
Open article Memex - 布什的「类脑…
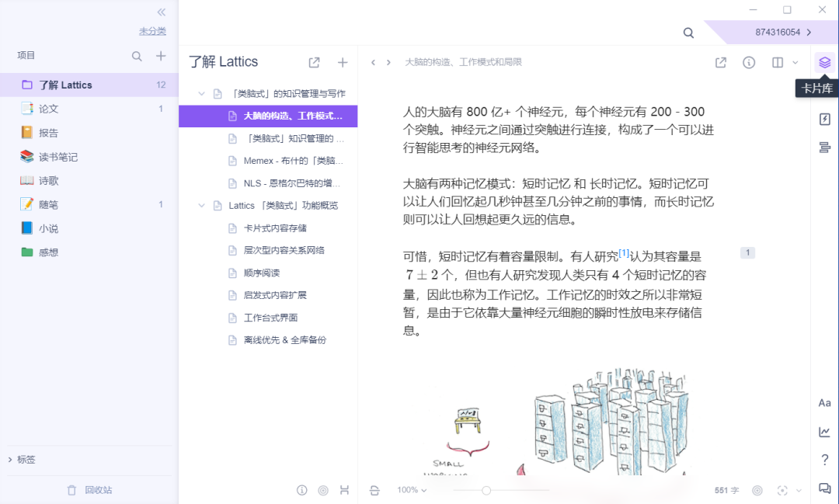click(268, 161)
